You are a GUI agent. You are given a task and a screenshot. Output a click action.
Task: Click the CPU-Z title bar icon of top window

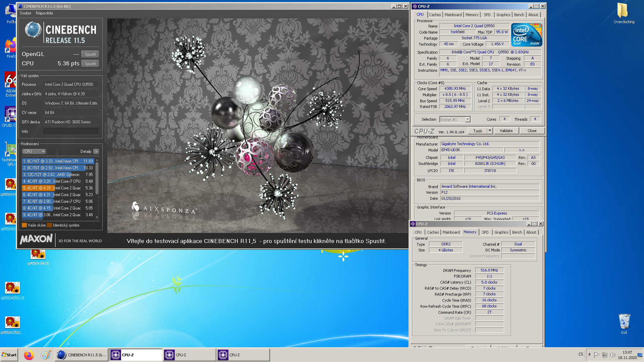(x=415, y=6)
